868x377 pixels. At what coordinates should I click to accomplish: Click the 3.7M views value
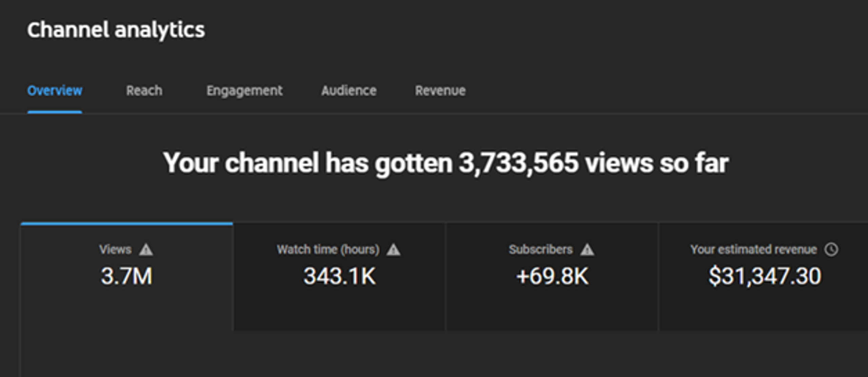tap(126, 276)
